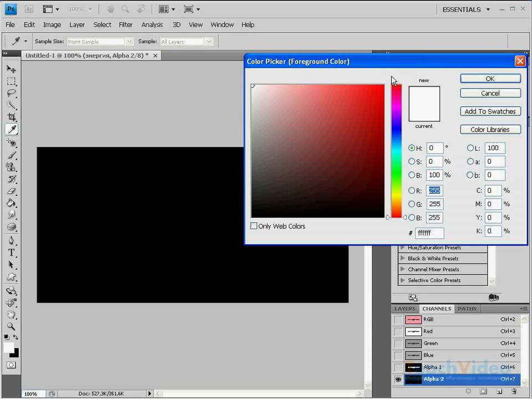
Task: Open the Sample All Layers dropdown
Action: click(187, 42)
